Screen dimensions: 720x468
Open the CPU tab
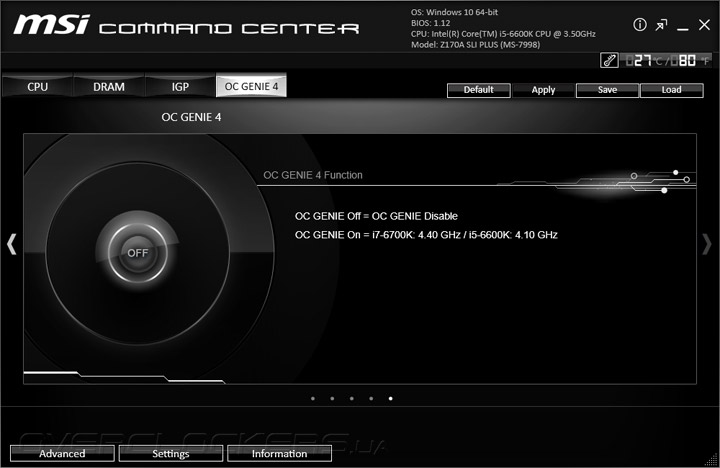point(37,86)
